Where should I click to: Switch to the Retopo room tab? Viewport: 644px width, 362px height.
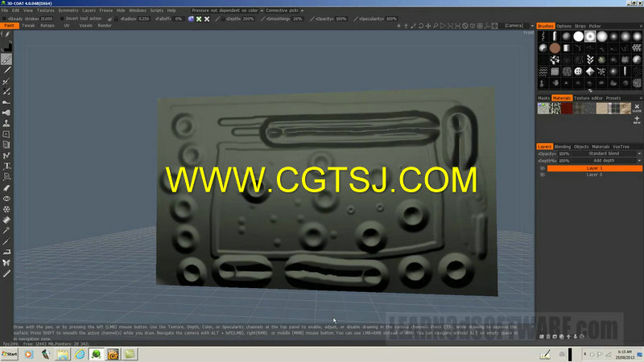click(x=47, y=26)
